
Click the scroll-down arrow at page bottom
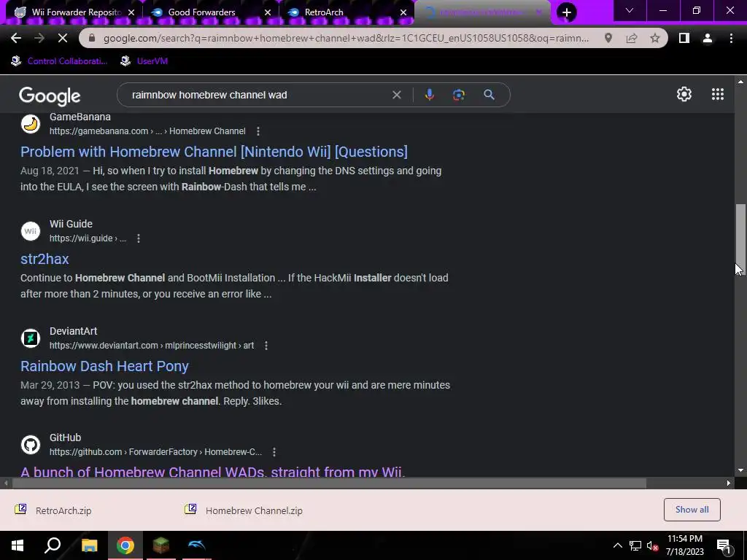740,470
